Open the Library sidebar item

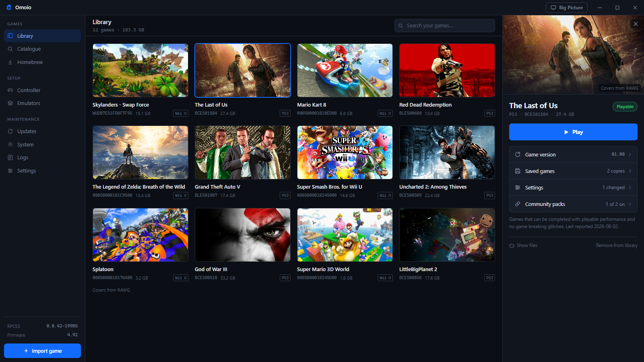(42, 36)
